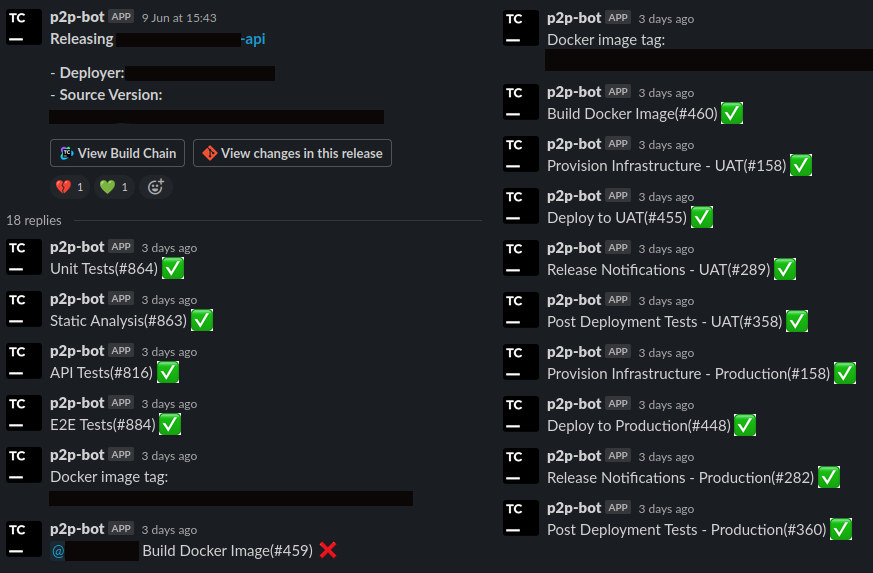
Task: Click the 18 replies thread label
Action: pyautogui.click(x=34, y=221)
